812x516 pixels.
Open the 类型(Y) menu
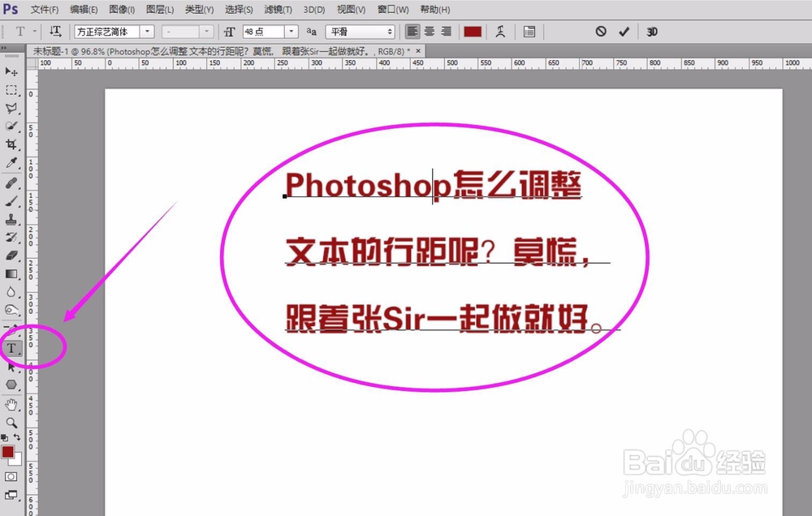[x=200, y=9]
